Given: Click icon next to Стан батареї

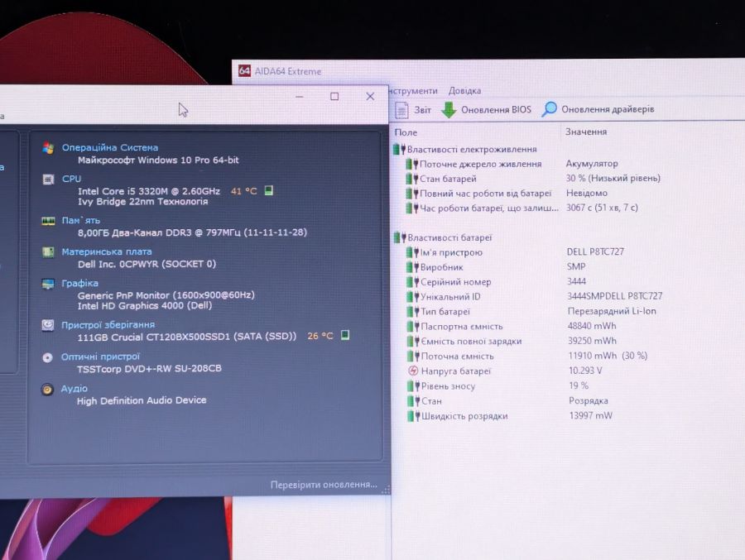Looking at the screenshot, I should (x=411, y=179).
